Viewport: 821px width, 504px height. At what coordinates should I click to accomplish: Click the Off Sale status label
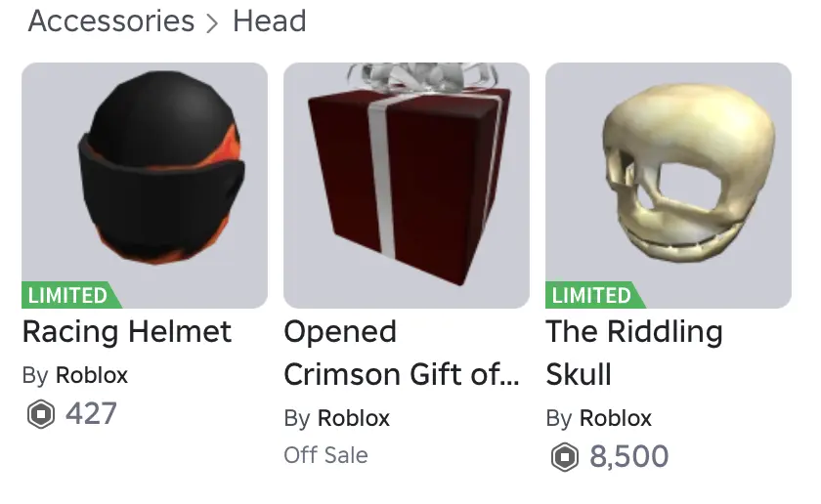325,455
